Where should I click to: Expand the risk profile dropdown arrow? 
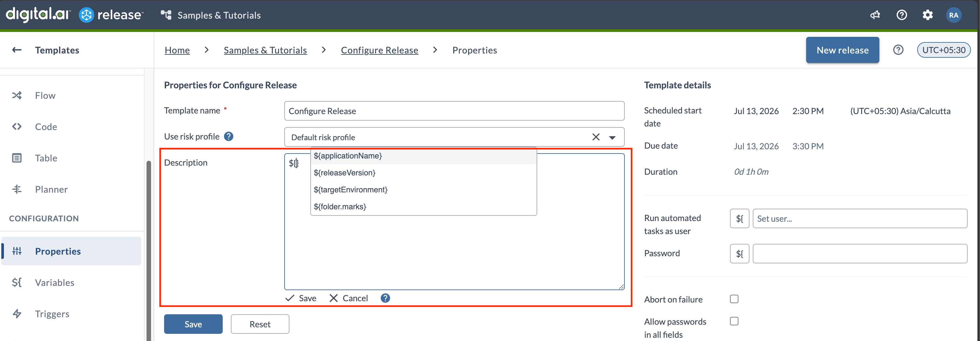coord(612,137)
